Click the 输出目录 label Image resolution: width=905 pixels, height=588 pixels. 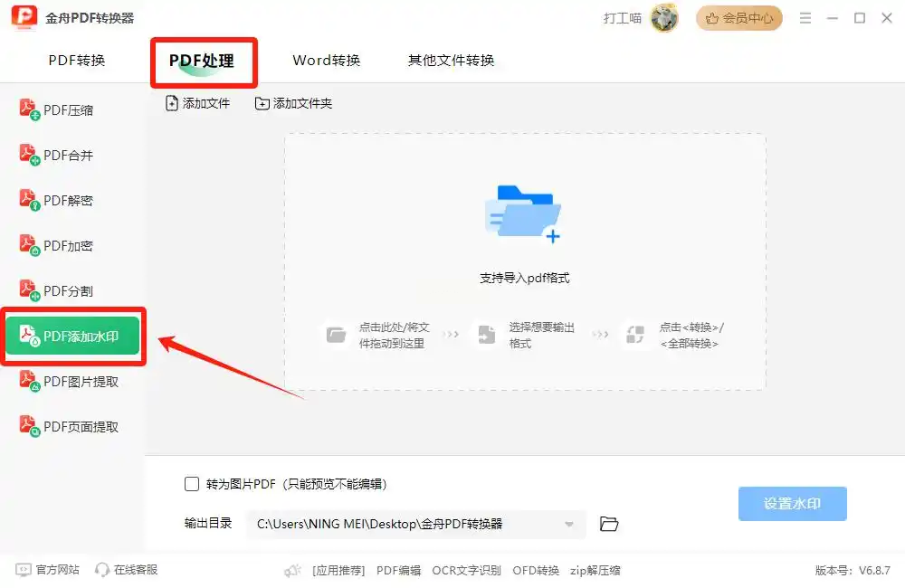(208, 523)
